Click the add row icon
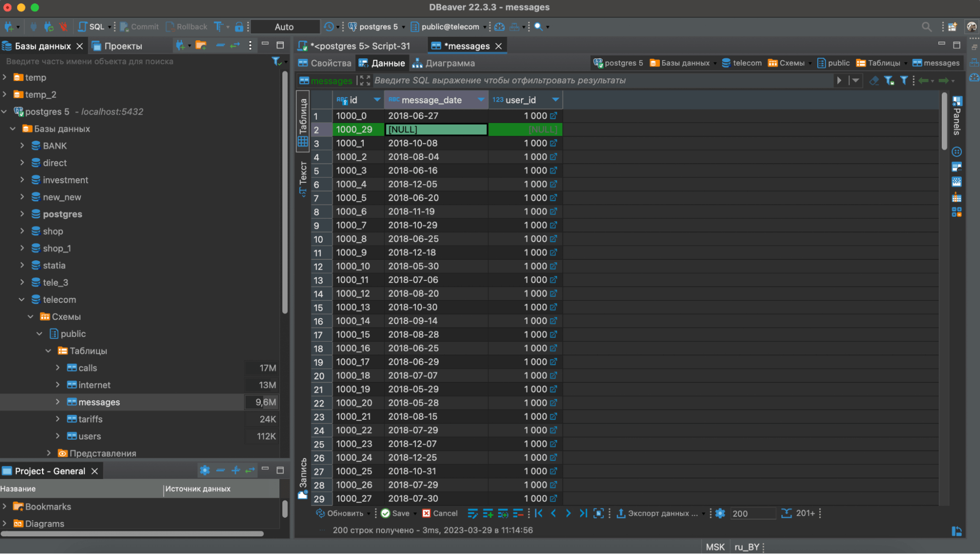 (x=487, y=513)
